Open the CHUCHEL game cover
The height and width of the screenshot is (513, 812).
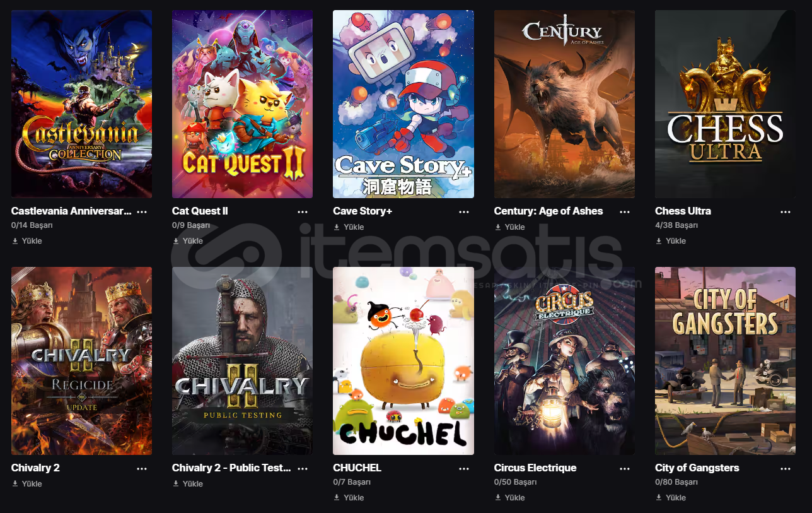coord(403,361)
